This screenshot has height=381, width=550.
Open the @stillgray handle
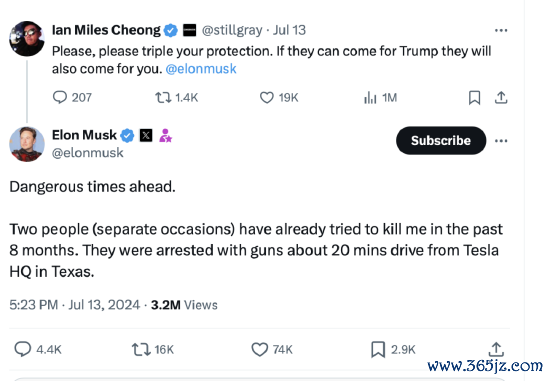pos(232,30)
